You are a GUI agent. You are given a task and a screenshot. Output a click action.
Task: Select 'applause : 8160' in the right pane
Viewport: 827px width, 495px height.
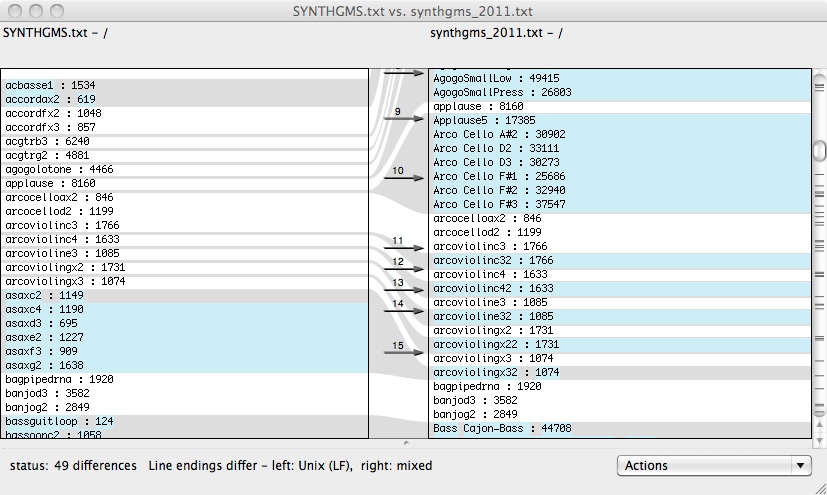click(620, 106)
